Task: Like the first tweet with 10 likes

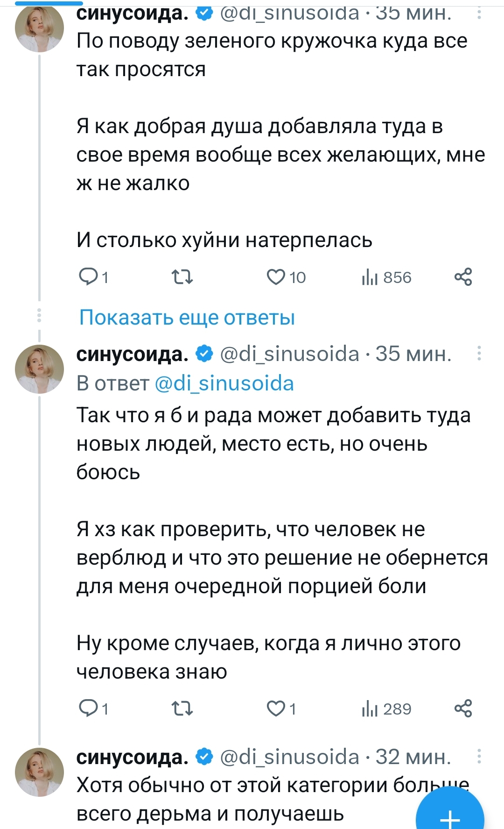Action: point(276,277)
